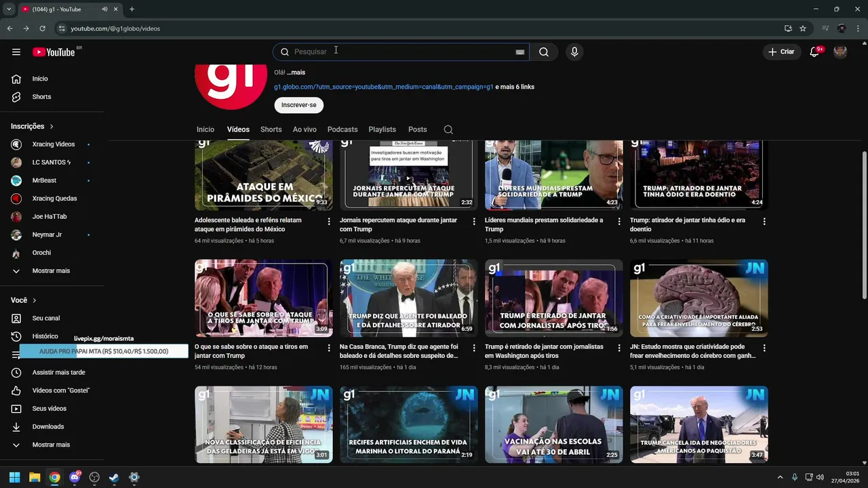Switch to the Posts tab
868x488 pixels.
(418, 129)
